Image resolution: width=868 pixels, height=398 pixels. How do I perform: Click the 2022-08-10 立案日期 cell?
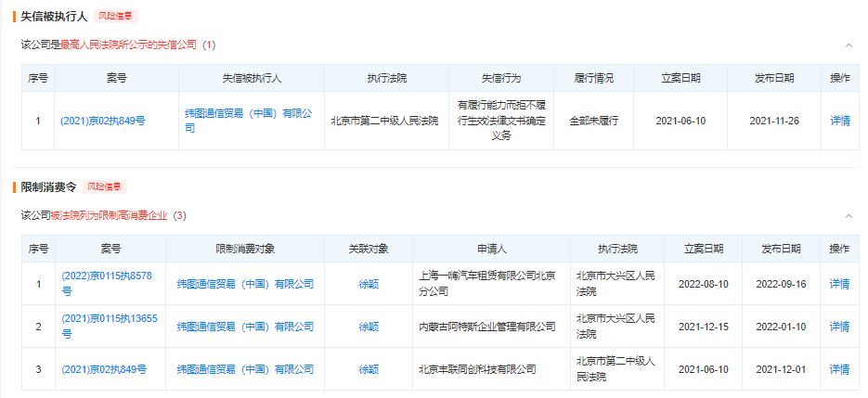pos(703,284)
